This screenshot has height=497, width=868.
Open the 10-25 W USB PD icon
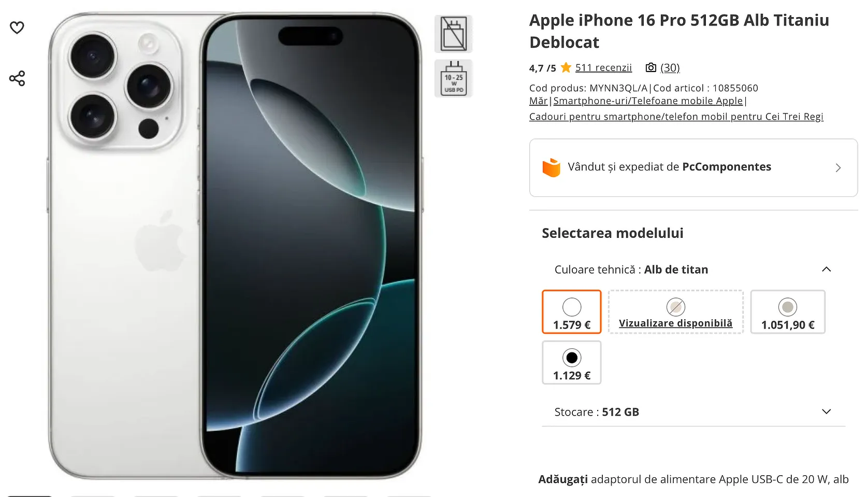[x=454, y=78]
